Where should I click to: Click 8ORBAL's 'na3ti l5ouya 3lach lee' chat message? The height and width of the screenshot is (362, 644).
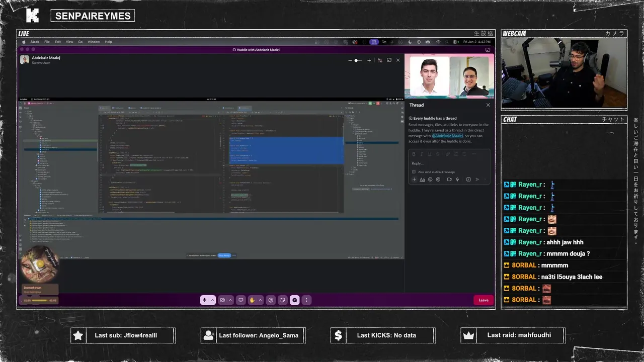point(572,277)
